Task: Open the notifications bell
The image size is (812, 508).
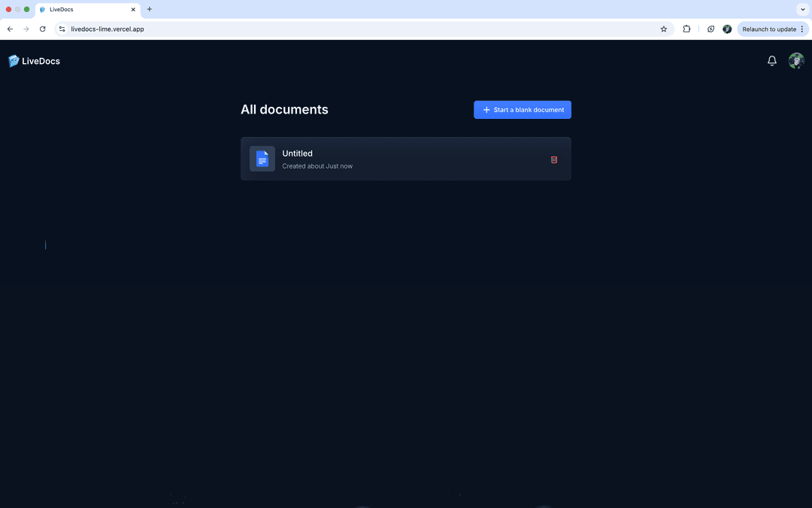Action: [771, 61]
